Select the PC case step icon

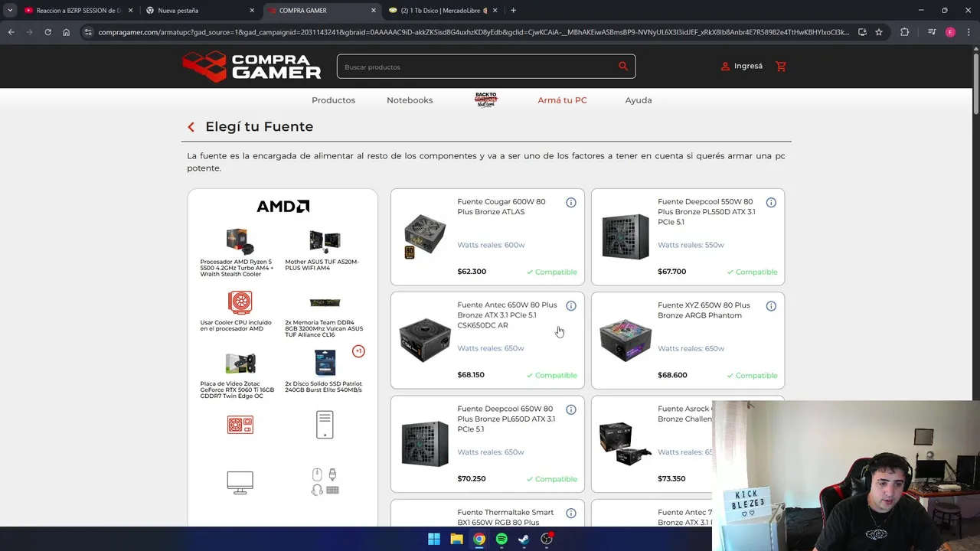click(325, 425)
